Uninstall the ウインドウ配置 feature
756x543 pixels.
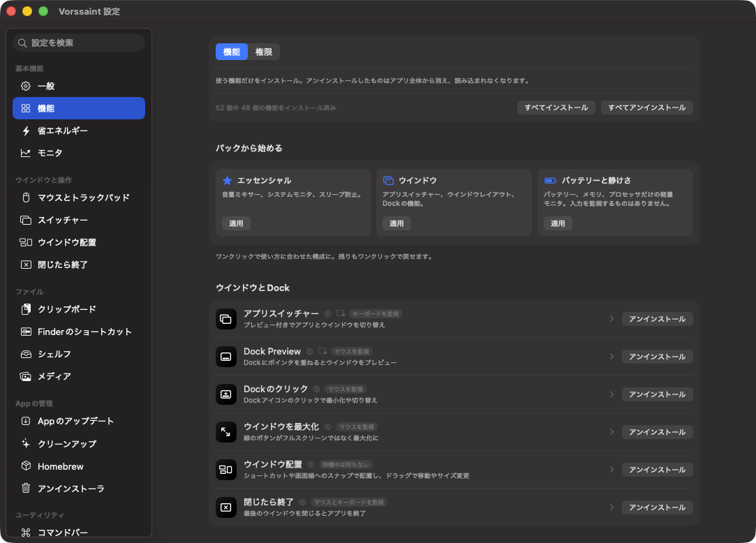point(657,469)
